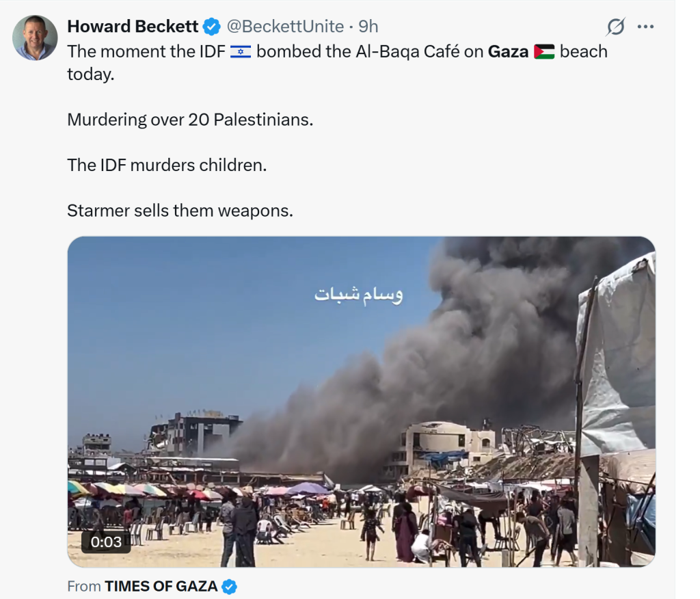
Task: Click the word "today." in the tweet
Action: pos(90,74)
